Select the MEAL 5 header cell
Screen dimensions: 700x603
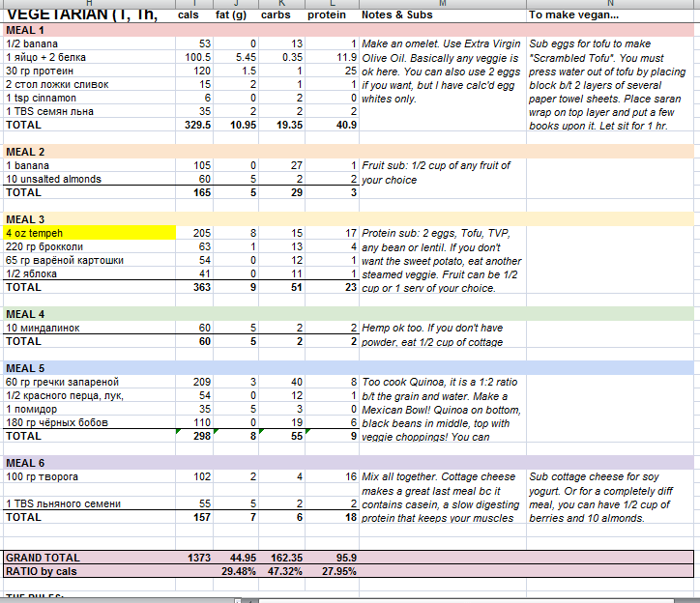click(89, 368)
